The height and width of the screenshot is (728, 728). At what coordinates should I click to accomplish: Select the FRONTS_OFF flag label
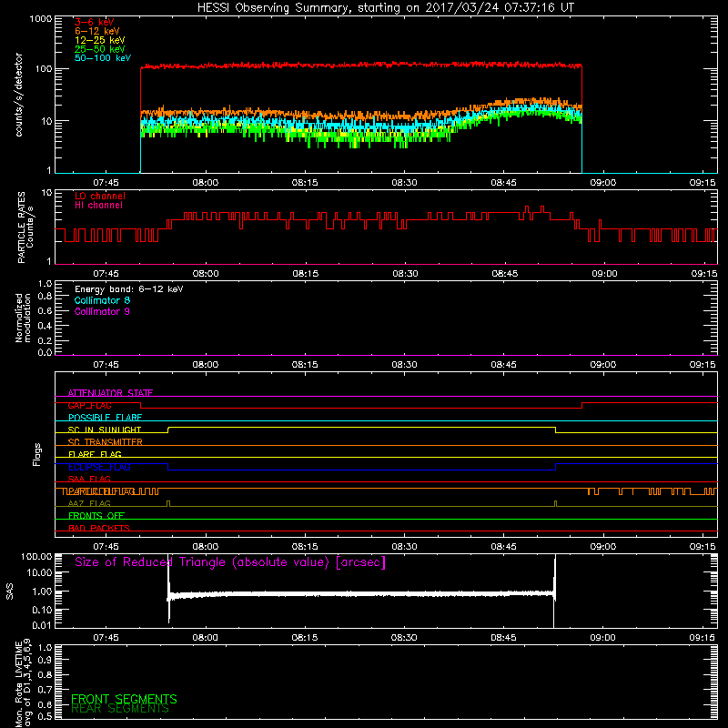coord(96,516)
